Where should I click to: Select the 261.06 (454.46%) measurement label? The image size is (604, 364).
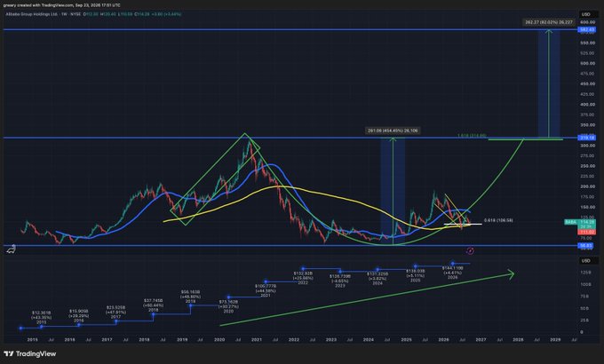point(393,131)
